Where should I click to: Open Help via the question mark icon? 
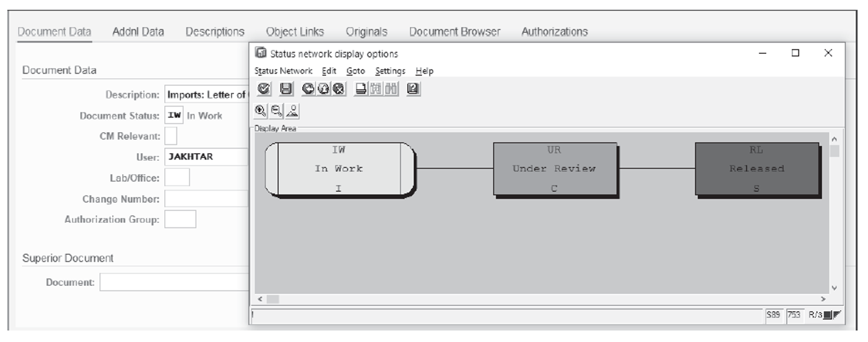tap(414, 89)
